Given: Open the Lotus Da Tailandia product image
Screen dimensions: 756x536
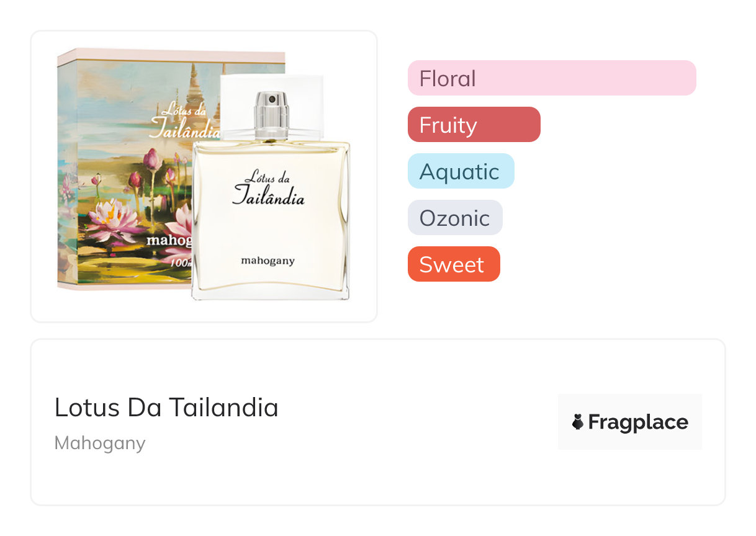Looking at the screenshot, I should click(x=204, y=176).
